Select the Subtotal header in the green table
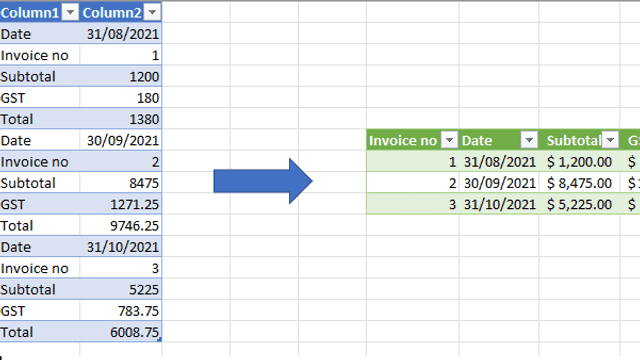 coord(580,140)
